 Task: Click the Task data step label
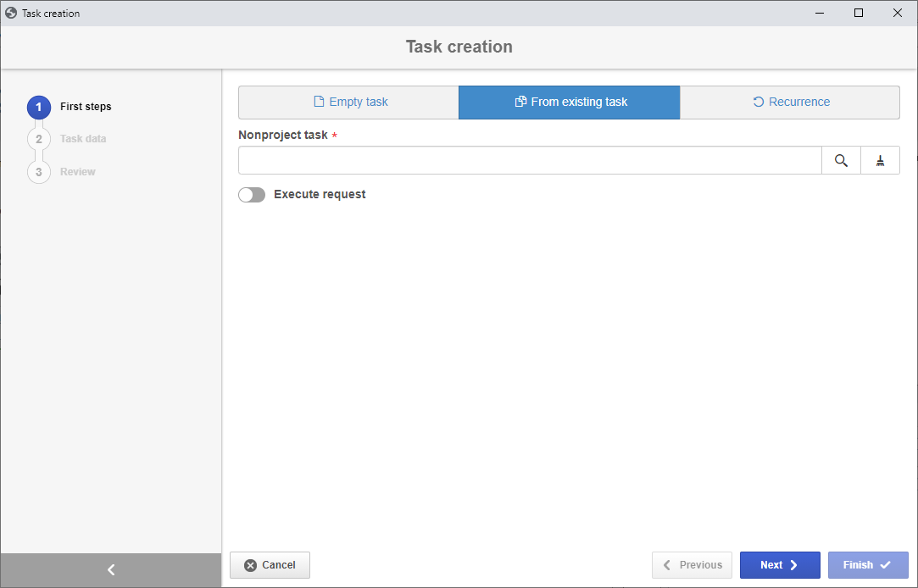point(83,139)
